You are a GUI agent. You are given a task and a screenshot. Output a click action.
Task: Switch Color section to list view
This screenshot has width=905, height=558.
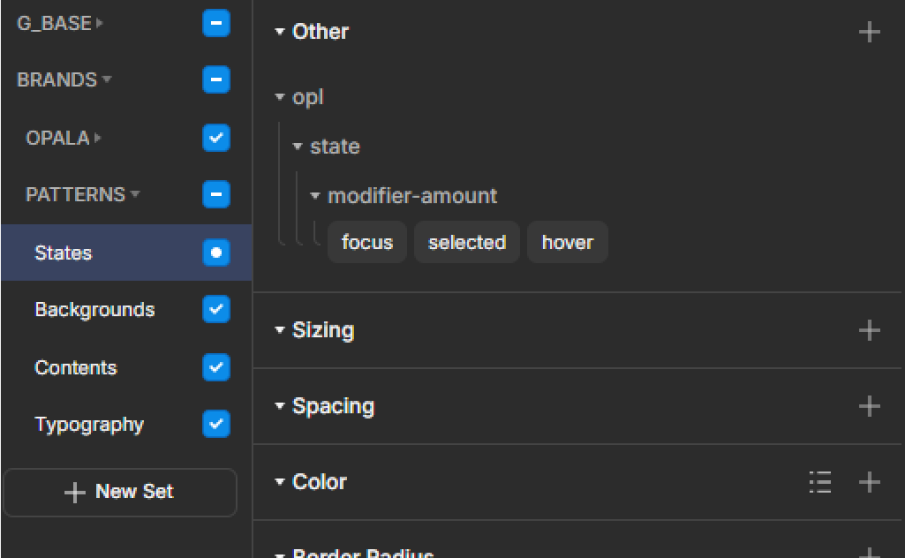[820, 483]
